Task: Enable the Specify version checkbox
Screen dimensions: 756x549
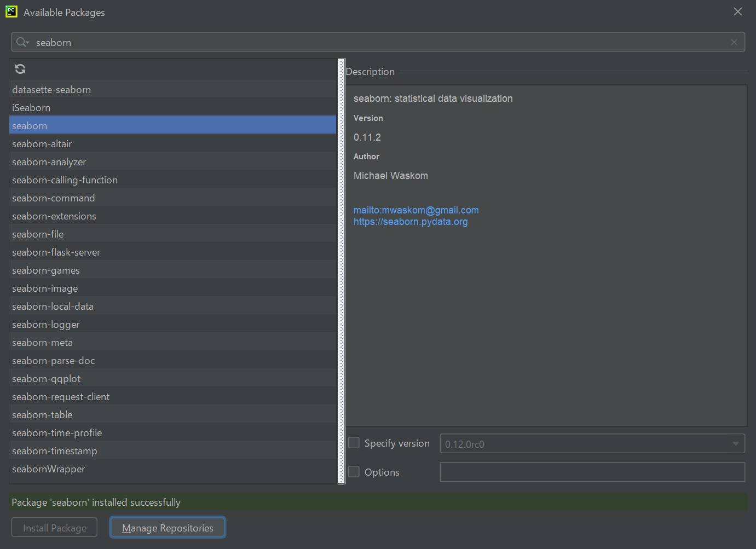Action: click(x=354, y=443)
